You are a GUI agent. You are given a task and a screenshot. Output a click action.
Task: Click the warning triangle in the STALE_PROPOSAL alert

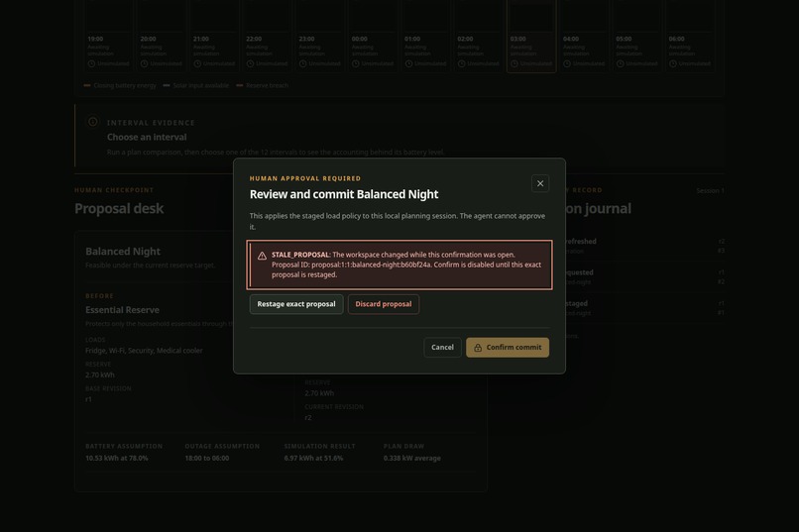pos(262,256)
